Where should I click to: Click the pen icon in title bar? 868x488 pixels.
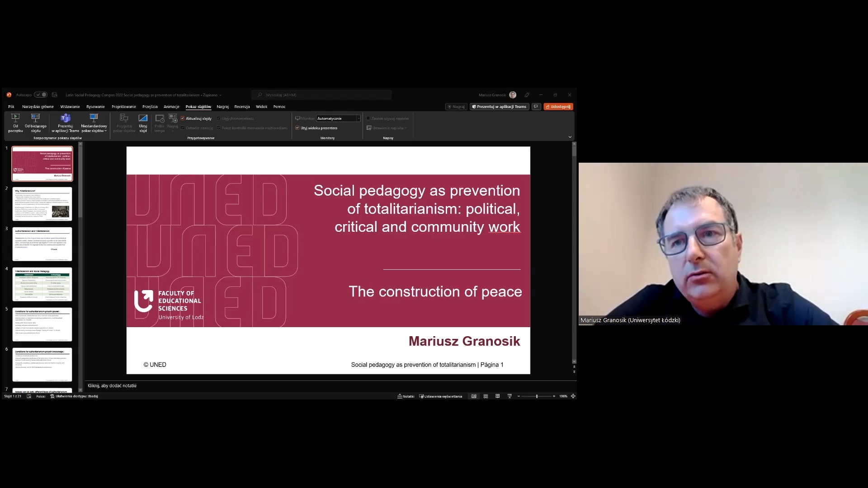click(x=527, y=95)
